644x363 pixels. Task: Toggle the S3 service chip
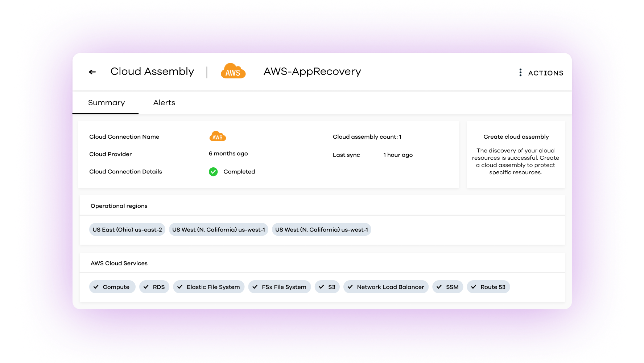[x=327, y=287]
